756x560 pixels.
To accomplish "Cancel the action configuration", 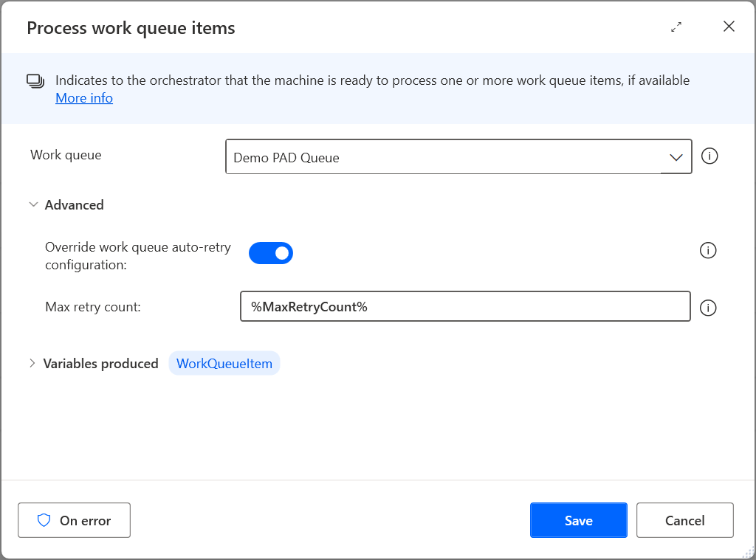I will point(684,520).
